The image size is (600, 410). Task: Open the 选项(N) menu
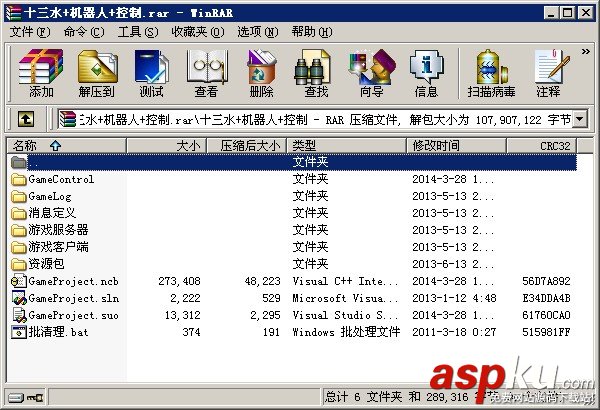[258, 32]
